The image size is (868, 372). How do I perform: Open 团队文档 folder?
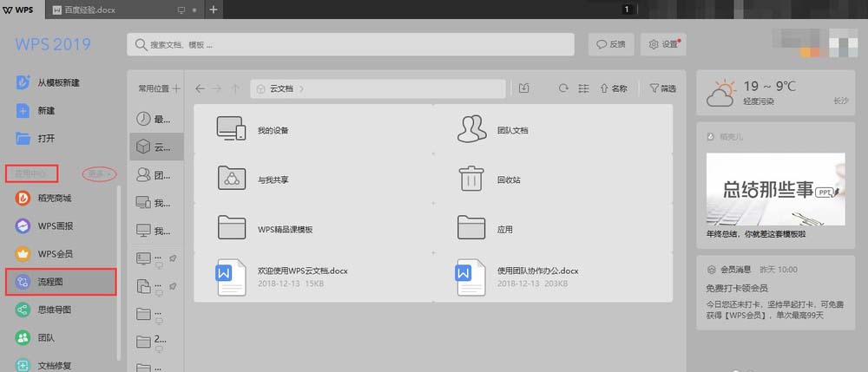(x=553, y=129)
